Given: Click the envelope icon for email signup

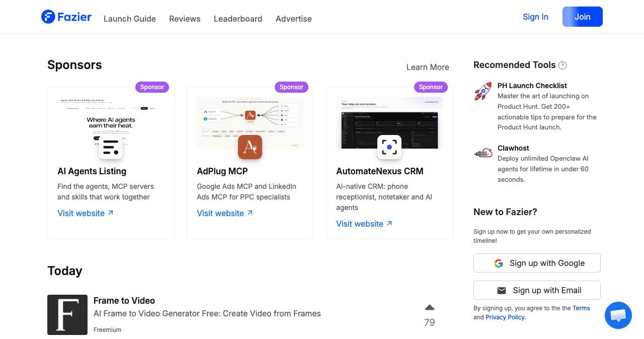Looking at the screenshot, I should [502, 291].
